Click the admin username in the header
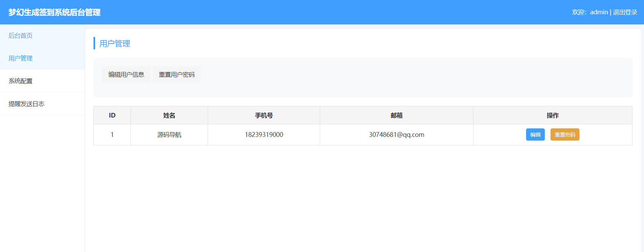Viewport: 644px width, 252px height. tap(598, 12)
